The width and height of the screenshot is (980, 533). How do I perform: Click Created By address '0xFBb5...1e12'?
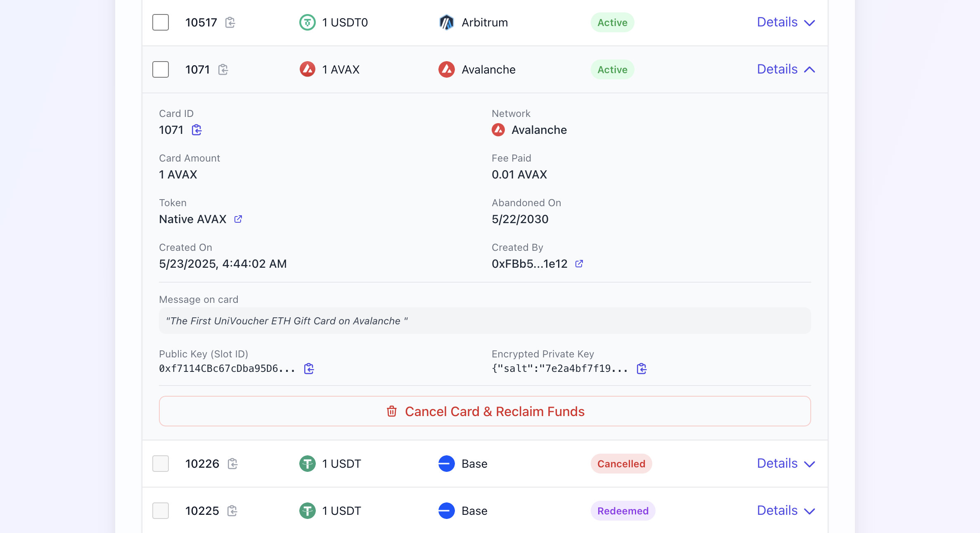[530, 264]
